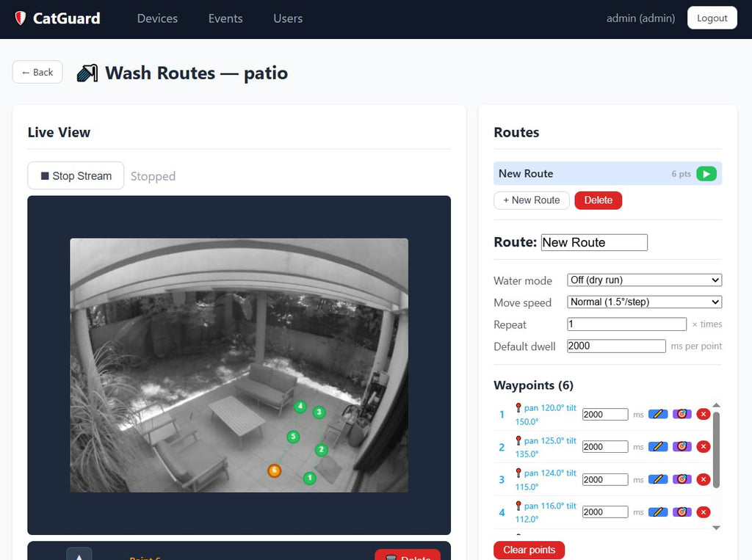752x560 pixels.
Task: Aim at waypoint 4 with target icon
Action: [682, 512]
